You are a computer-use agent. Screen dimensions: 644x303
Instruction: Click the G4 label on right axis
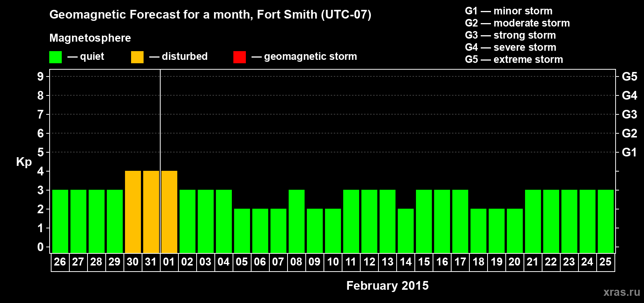(629, 95)
